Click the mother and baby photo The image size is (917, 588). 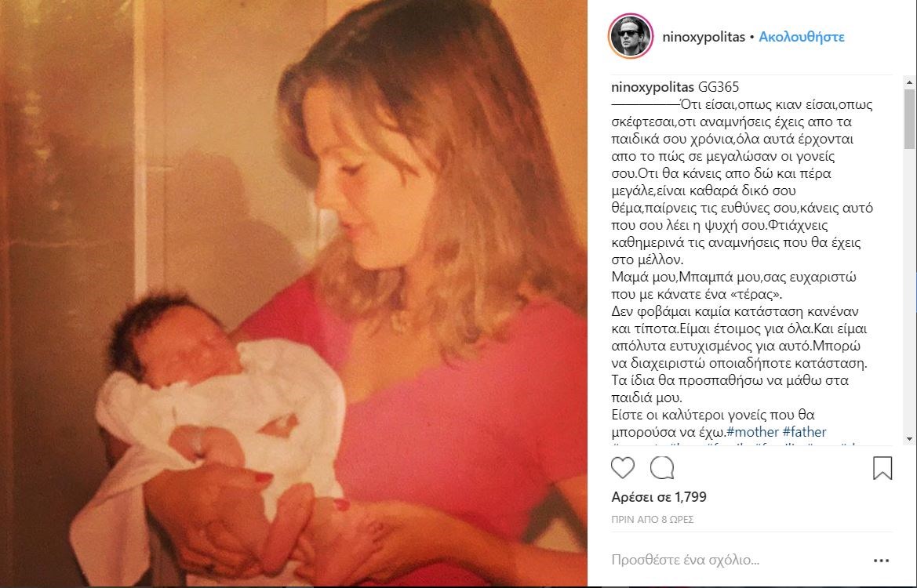coord(293,294)
